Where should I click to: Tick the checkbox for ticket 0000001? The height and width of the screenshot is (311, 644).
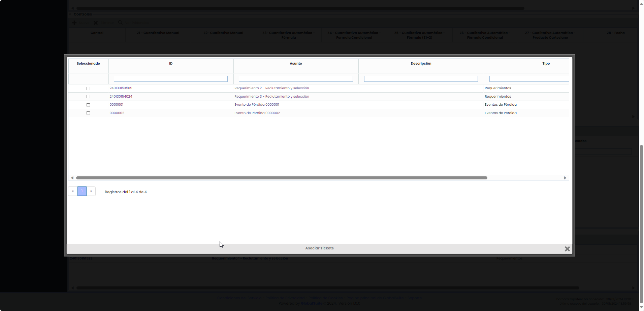88,105
